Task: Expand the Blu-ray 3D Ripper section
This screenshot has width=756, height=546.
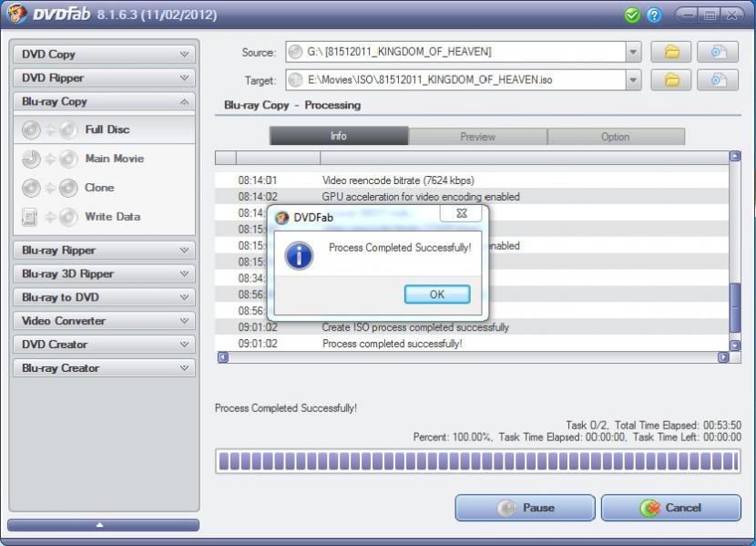Action: (104, 274)
